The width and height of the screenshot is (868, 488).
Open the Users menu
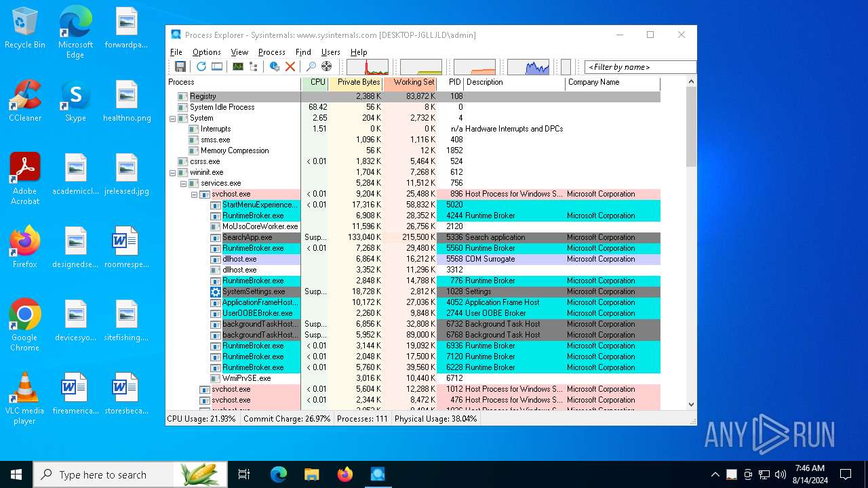coord(331,52)
